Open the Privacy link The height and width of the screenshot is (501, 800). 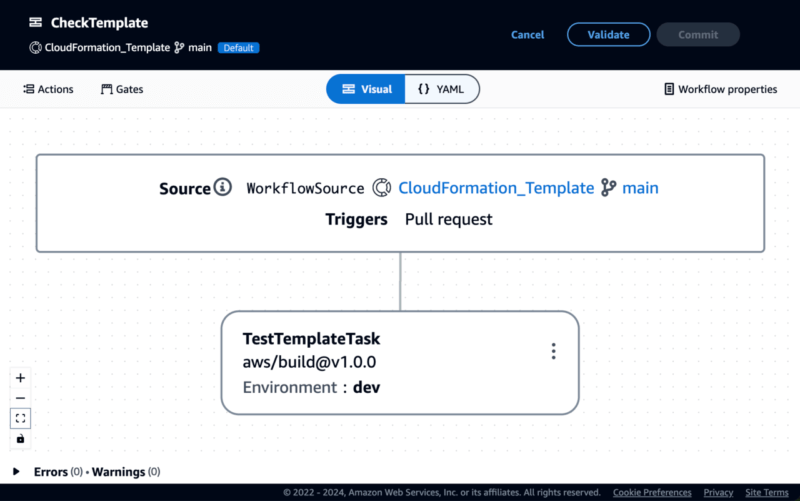[718, 492]
